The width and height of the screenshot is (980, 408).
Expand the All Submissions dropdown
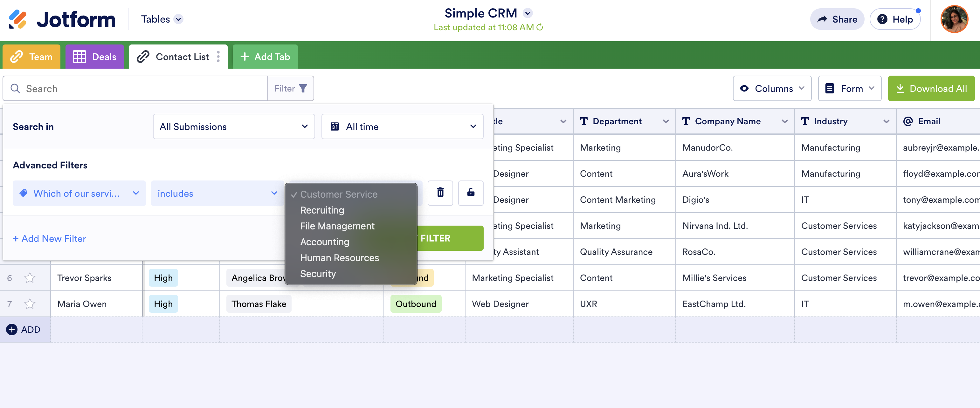click(x=234, y=126)
